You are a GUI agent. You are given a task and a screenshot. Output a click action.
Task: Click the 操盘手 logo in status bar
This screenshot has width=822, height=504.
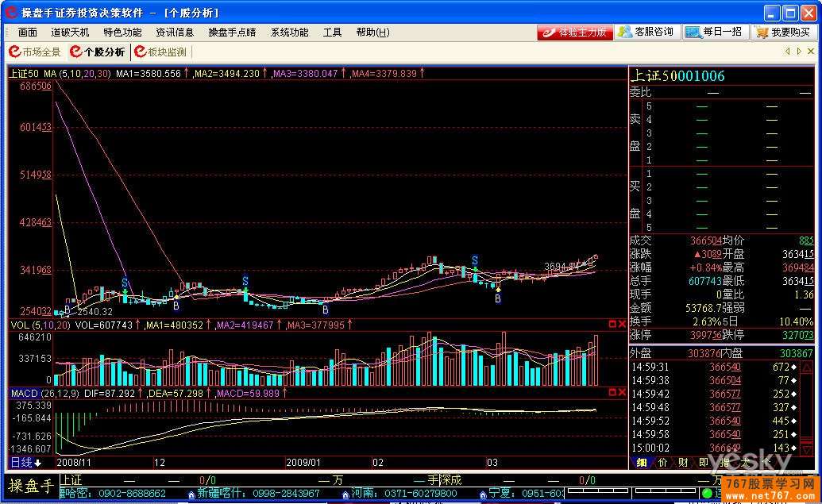pyautogui.click(x=31, y=486)
